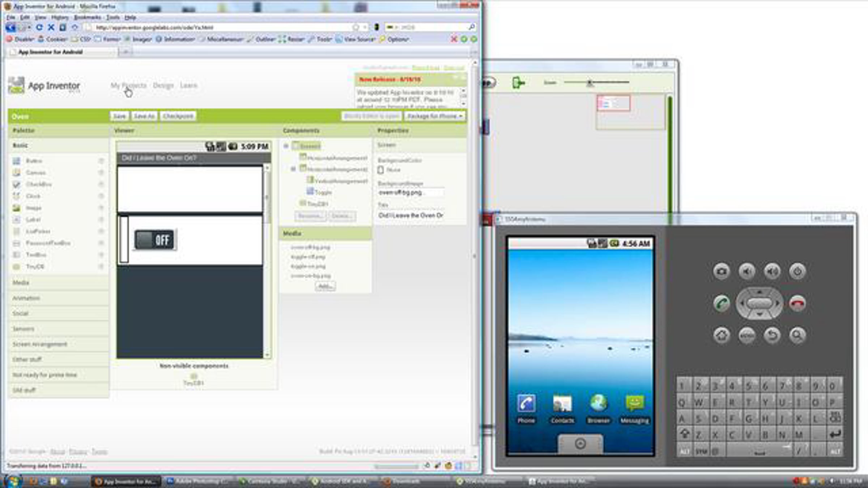Lower volume on the emulator
This screenshot has width=868, height=488.
[x=747, y=271]
